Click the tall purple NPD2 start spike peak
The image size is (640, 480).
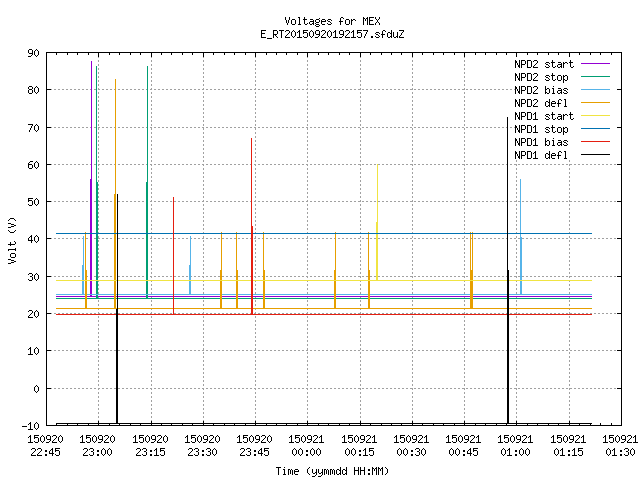(91, 62)
